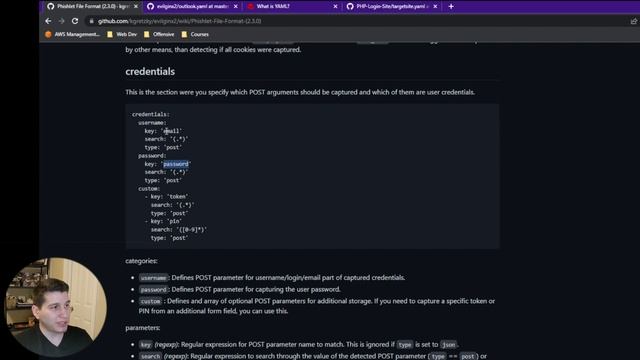Click the github.com address bar URL
640x360 pixels.
pos(180,21)
